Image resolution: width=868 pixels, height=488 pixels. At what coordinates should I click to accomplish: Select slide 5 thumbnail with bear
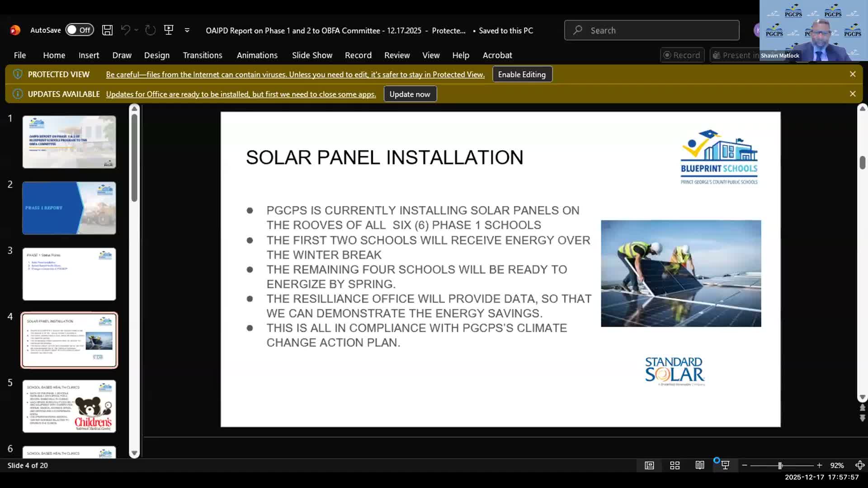69,406
